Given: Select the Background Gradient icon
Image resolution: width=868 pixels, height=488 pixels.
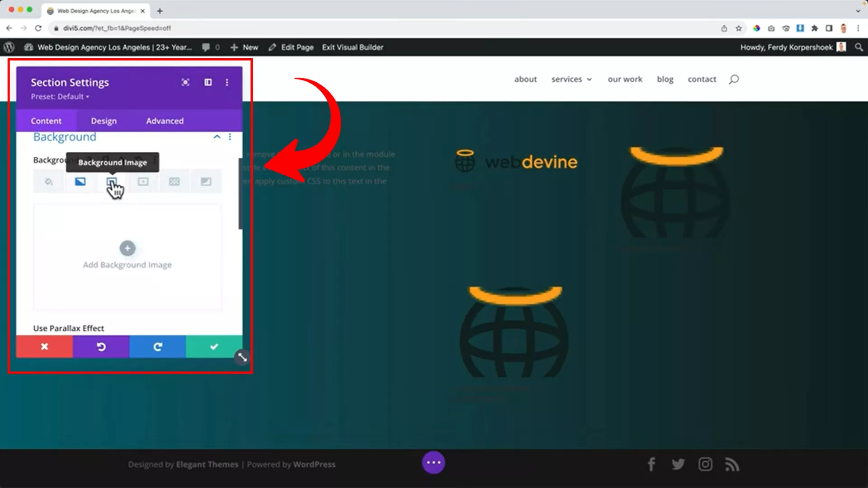Looking at the screenshot, I should click(x=80, y=182).
